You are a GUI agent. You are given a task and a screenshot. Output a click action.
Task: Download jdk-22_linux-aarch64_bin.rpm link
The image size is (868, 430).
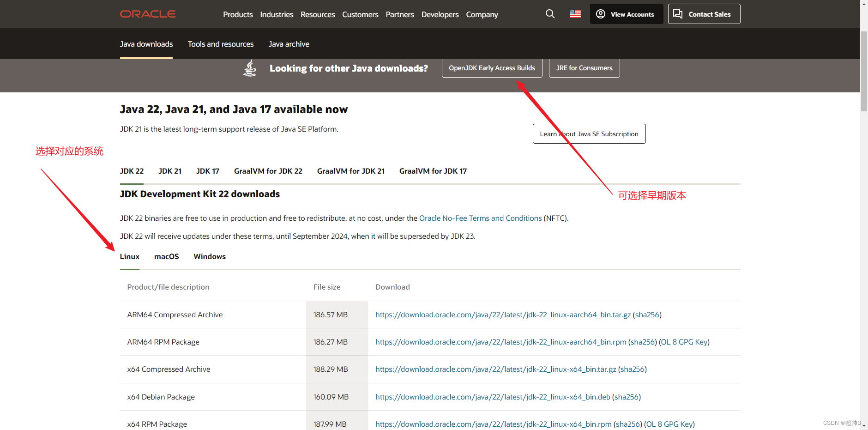point(501,342)
